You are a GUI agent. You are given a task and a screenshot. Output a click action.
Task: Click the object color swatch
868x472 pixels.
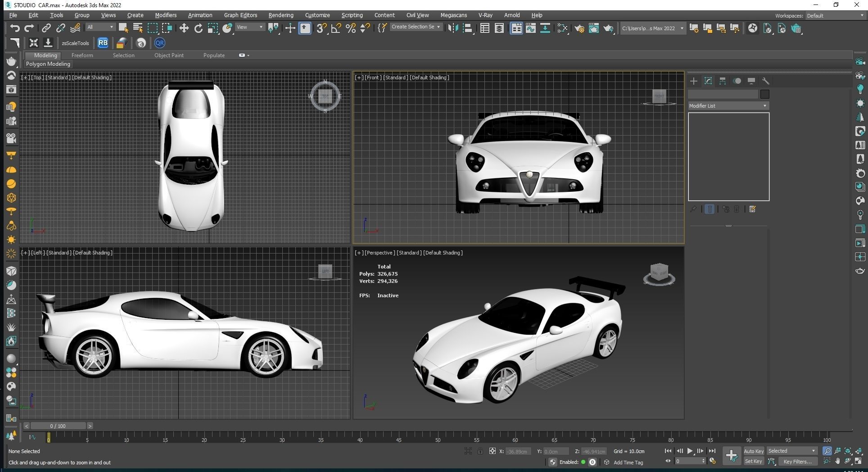[x=764, y=94]
